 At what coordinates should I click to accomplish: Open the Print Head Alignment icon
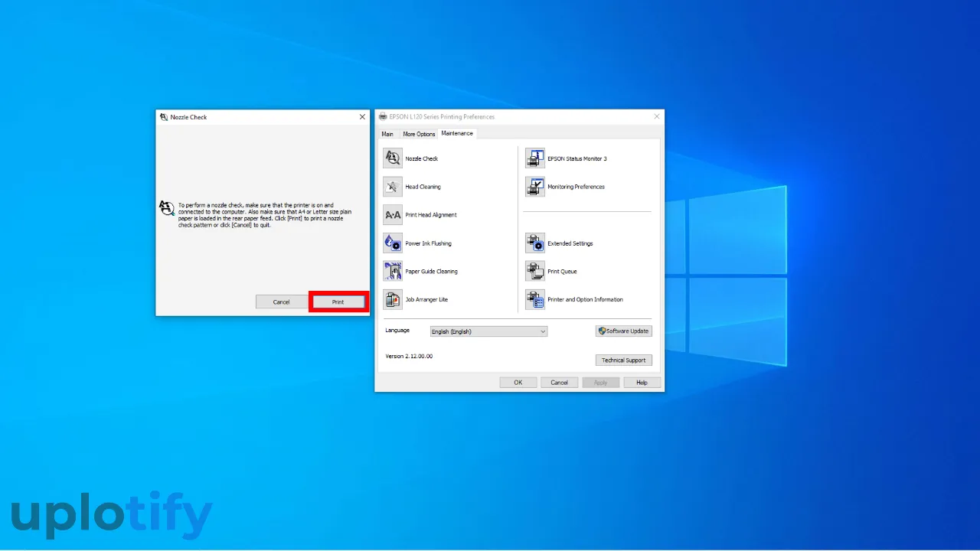pyautogui.click(x=393, y=215)
